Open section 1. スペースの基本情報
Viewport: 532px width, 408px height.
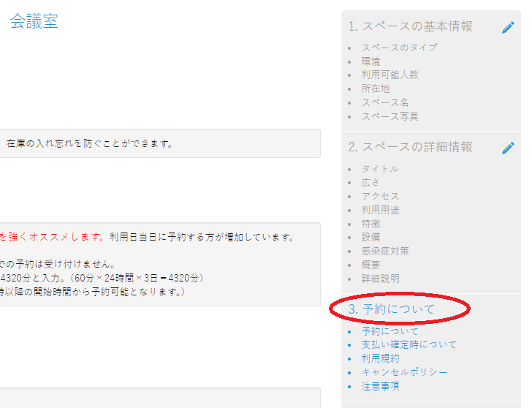coord(410,26)
